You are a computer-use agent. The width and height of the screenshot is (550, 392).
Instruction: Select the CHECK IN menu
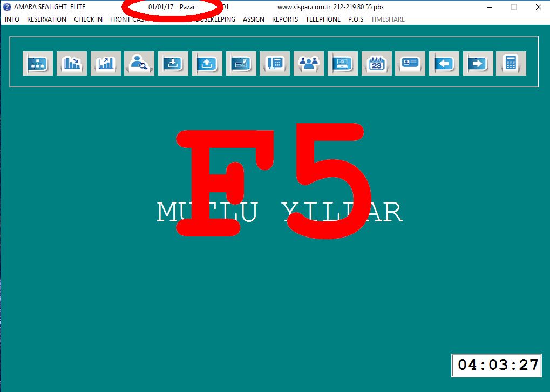pos(88,19)
